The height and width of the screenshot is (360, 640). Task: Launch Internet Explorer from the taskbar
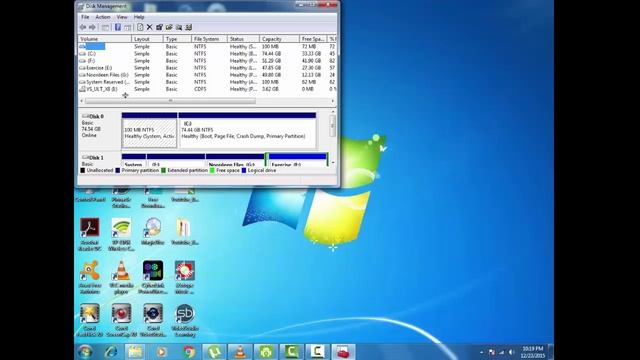(111, 351)
